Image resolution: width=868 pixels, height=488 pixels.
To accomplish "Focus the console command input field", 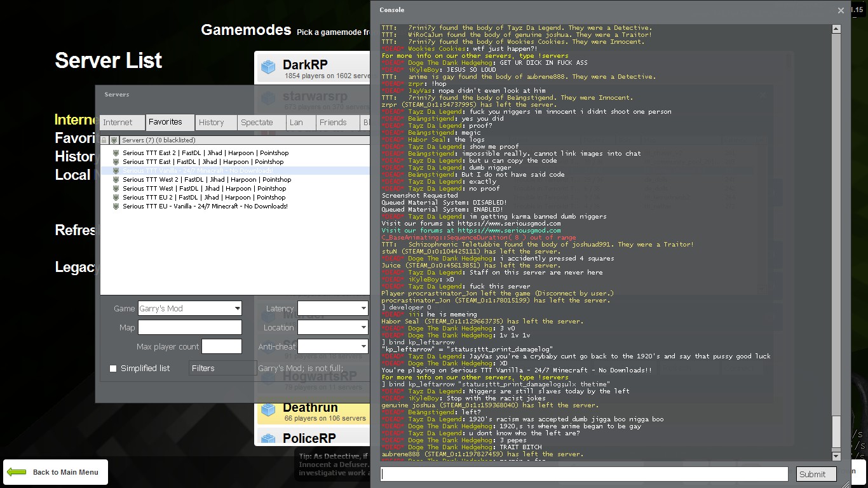I will pos(584,474).
